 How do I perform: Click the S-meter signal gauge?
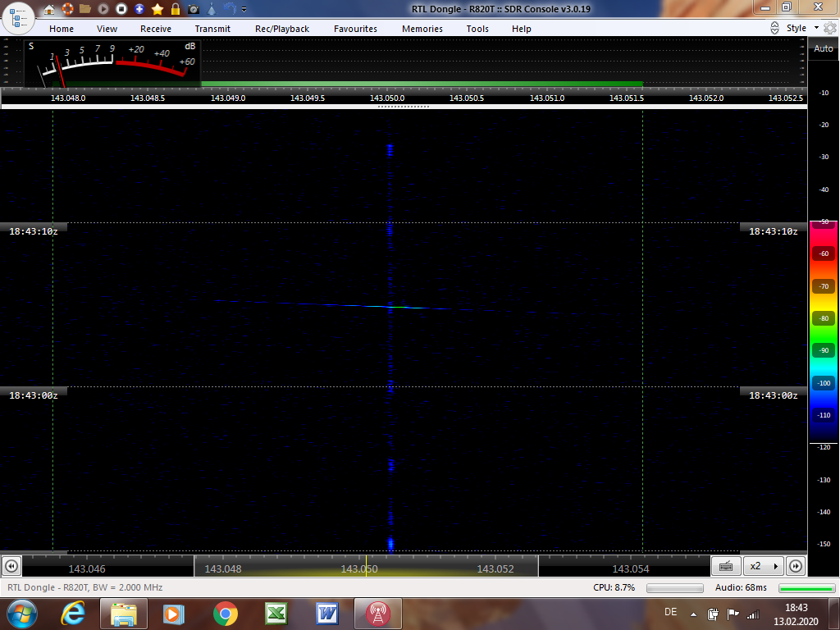[112, 63]
